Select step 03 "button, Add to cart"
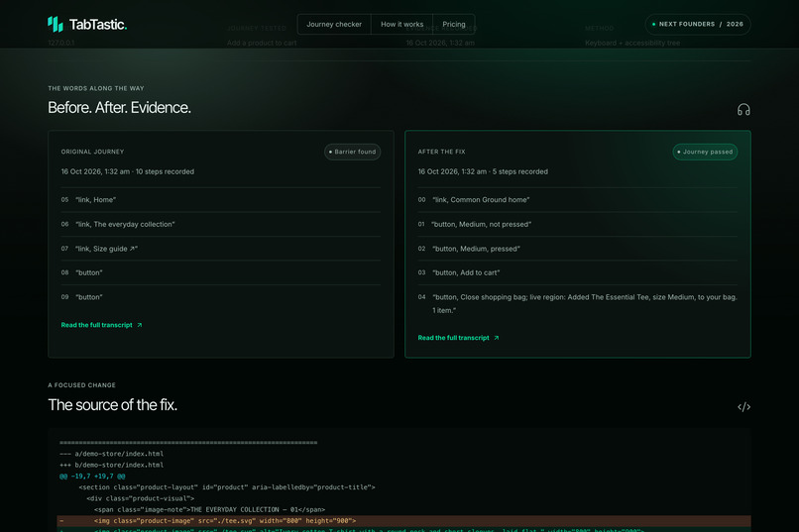Viewport: 799px width, 532px height. (577, 272)
